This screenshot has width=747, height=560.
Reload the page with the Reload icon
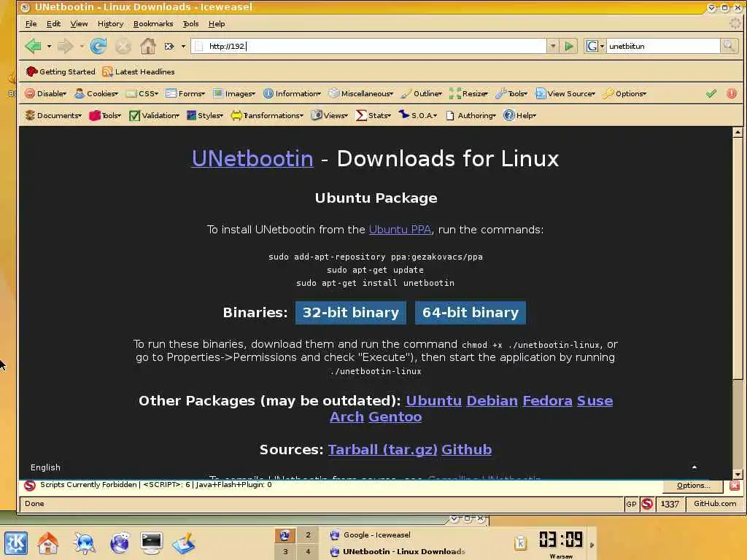tap(98, 46)
